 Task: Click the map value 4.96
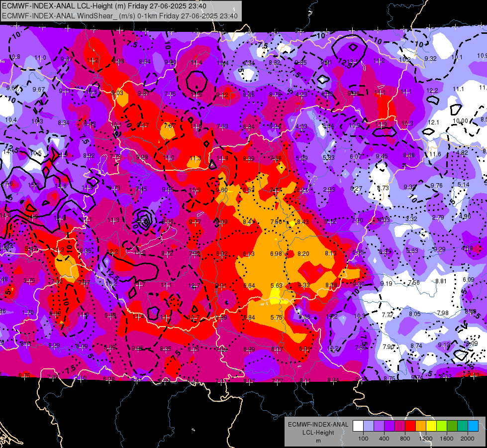465,216
